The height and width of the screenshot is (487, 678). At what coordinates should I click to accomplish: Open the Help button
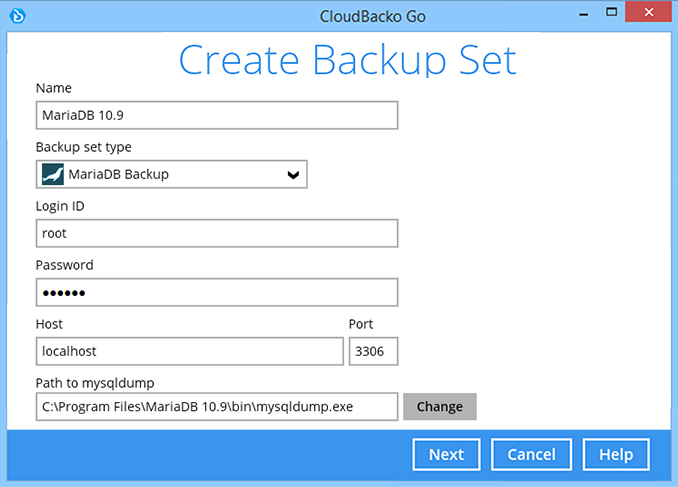pyautogui.click(x=616, y=455)
